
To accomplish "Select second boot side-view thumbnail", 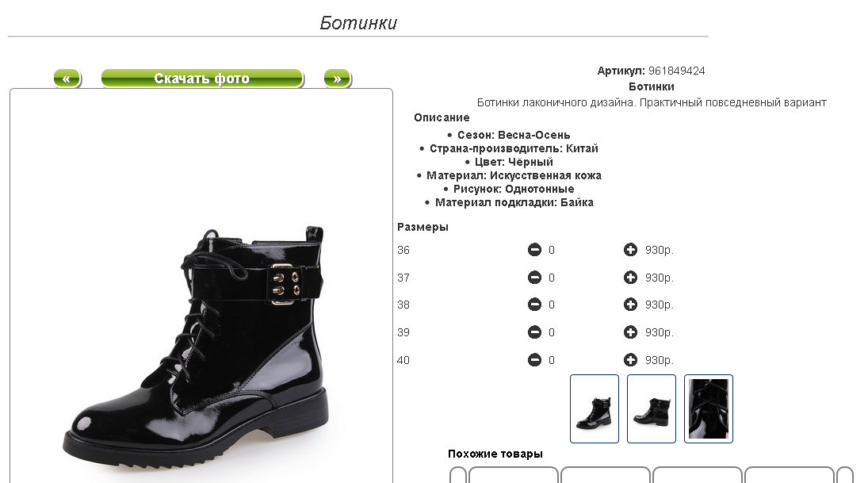I will tap(651, 408).
